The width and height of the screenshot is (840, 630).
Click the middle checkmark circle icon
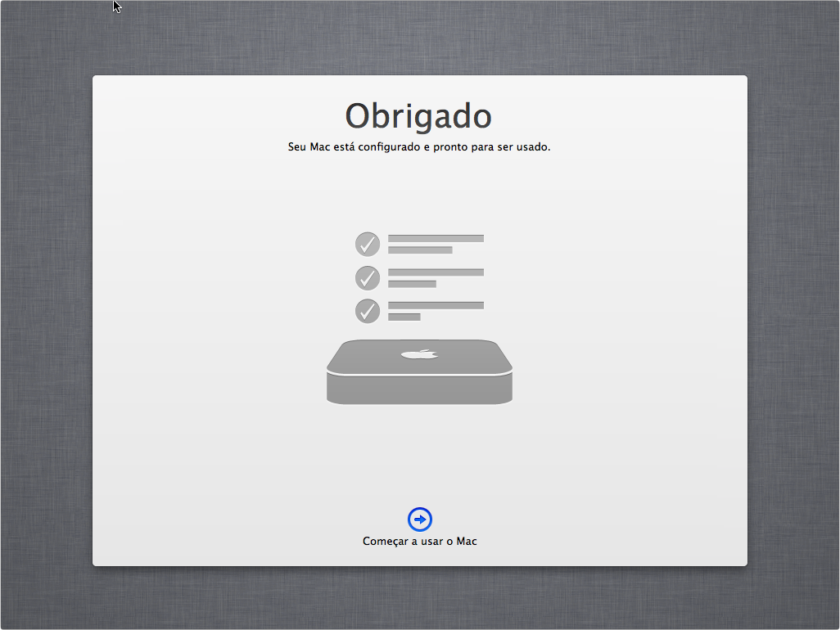[368, 277]
